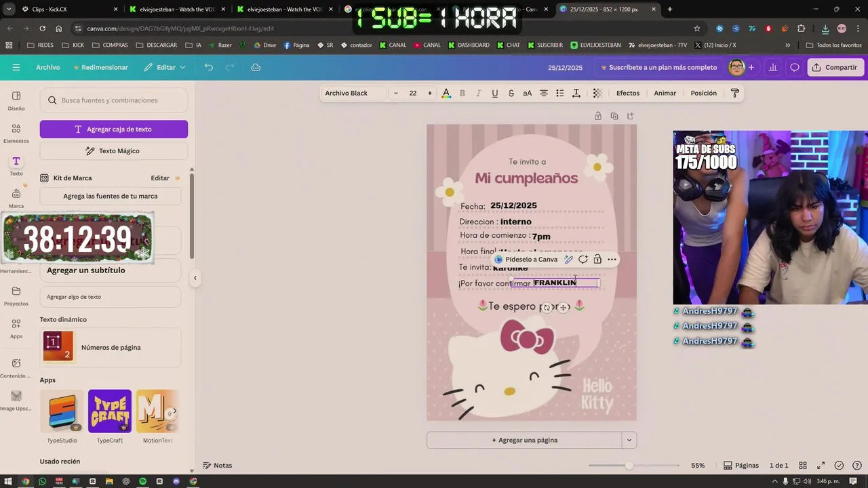Add a new page using the icon above canvas

(631, 116)
